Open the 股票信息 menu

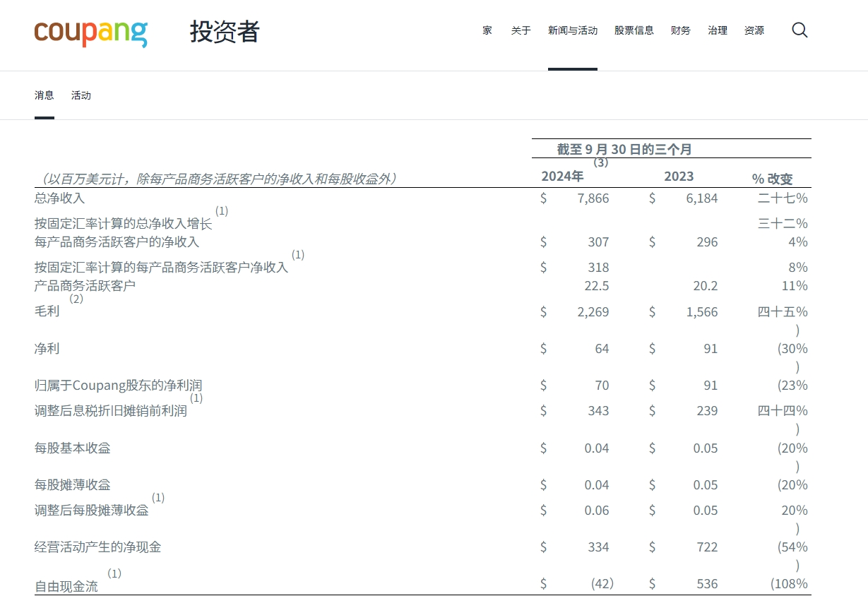click(634, 30)
